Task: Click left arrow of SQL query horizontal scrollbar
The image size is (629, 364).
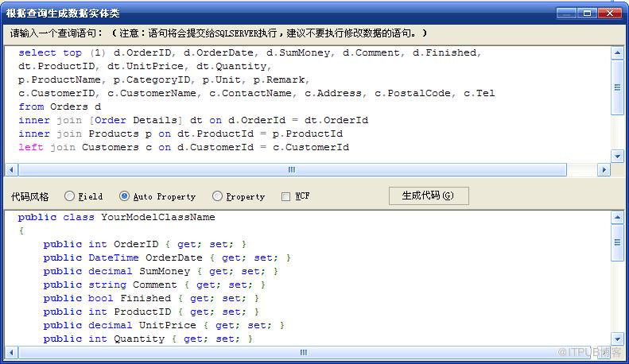Action: [x=11, y=169]
